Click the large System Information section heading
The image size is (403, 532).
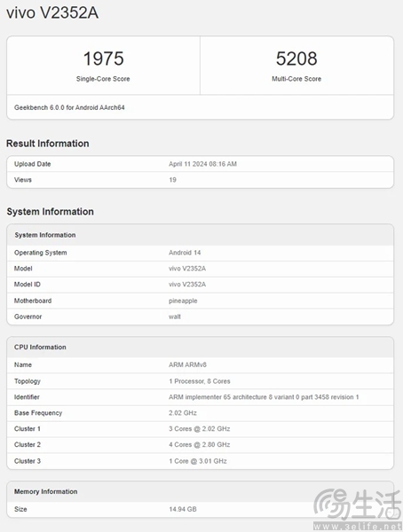[x=50, y=212]
